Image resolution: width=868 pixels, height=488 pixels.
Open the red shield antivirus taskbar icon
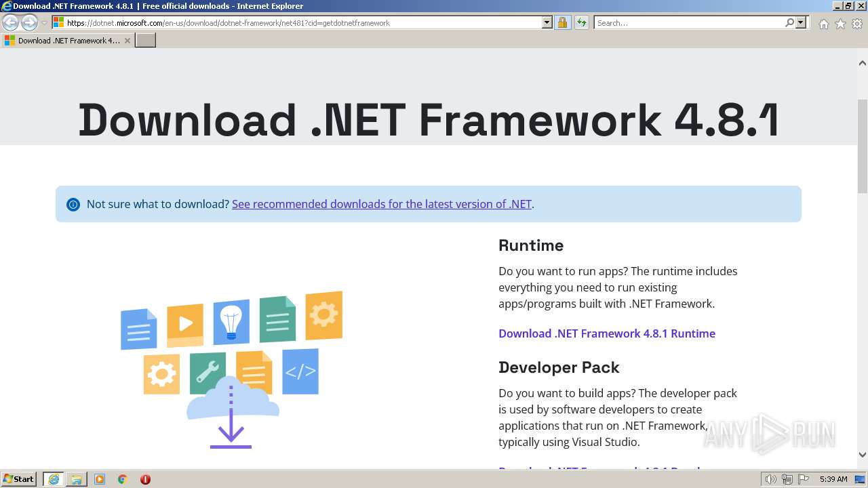145,479
